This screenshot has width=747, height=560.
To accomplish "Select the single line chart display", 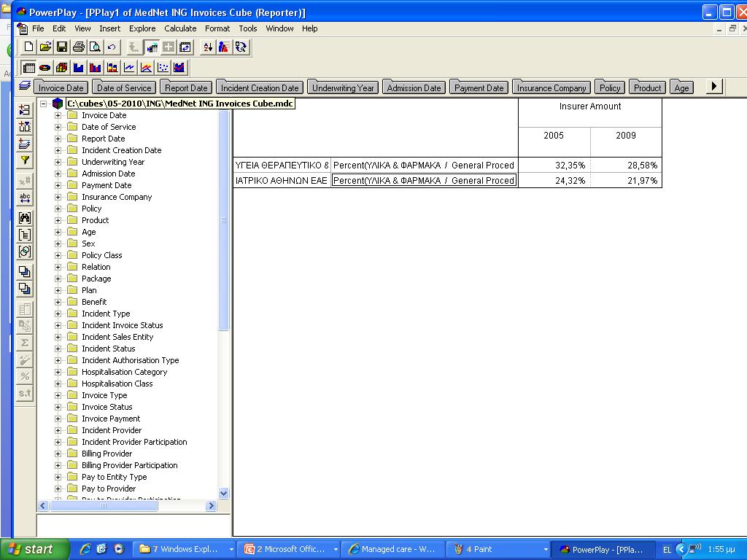I will point(129,68).
